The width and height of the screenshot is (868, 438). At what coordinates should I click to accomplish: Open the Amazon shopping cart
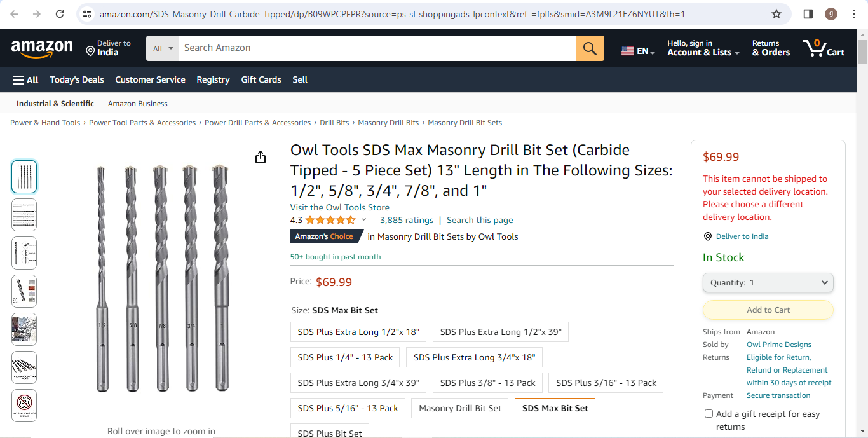(824, 47)
